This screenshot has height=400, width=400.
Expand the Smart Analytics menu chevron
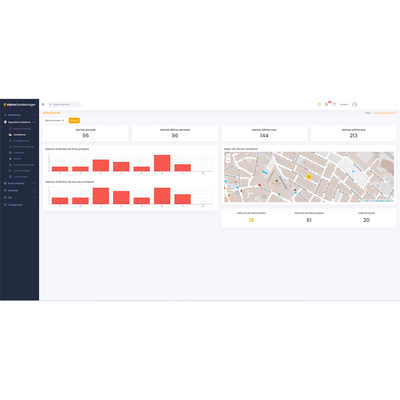34,183
